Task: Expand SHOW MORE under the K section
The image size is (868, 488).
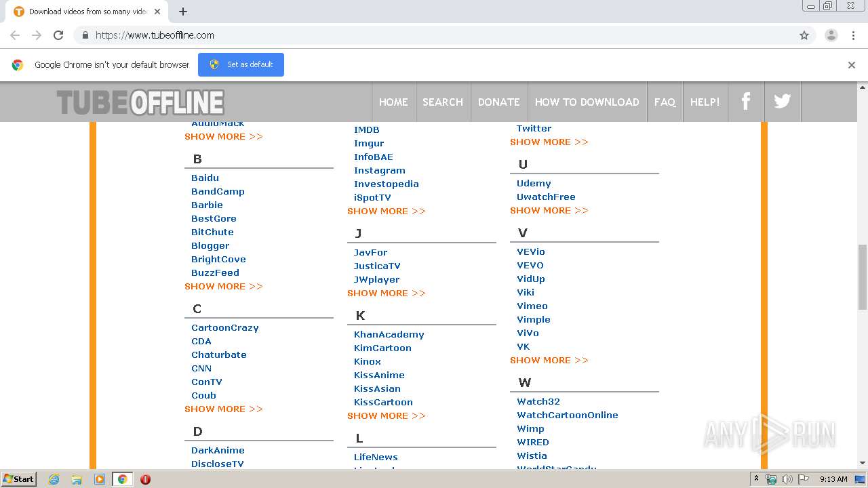Action: click(386, 415)
